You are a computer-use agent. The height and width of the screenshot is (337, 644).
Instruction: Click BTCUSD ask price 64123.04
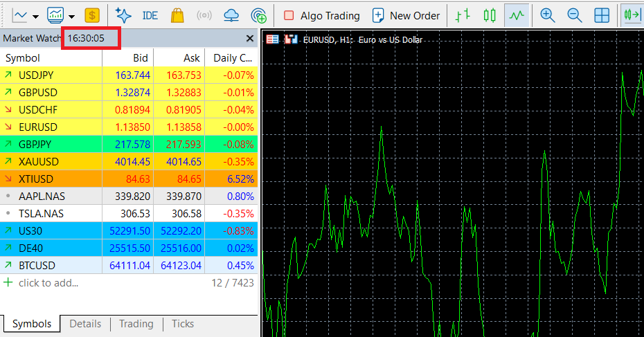pos(181,266)
